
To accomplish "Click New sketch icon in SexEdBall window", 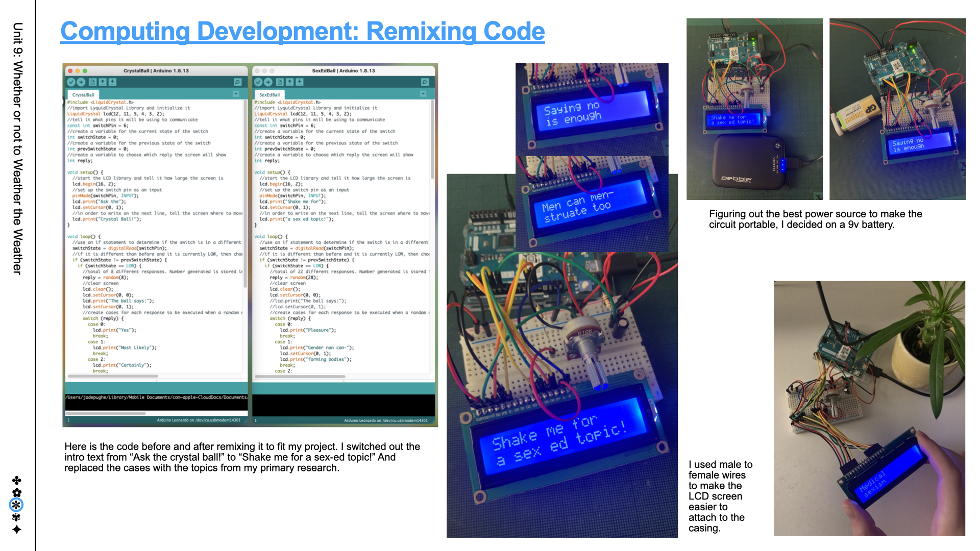I will click(280, 82).
